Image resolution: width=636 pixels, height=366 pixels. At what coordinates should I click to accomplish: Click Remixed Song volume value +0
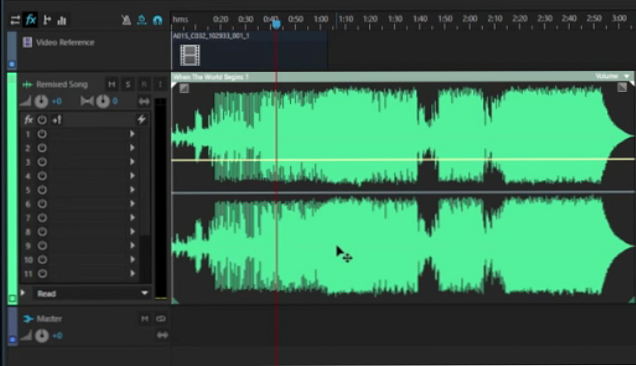pos(57,101)
